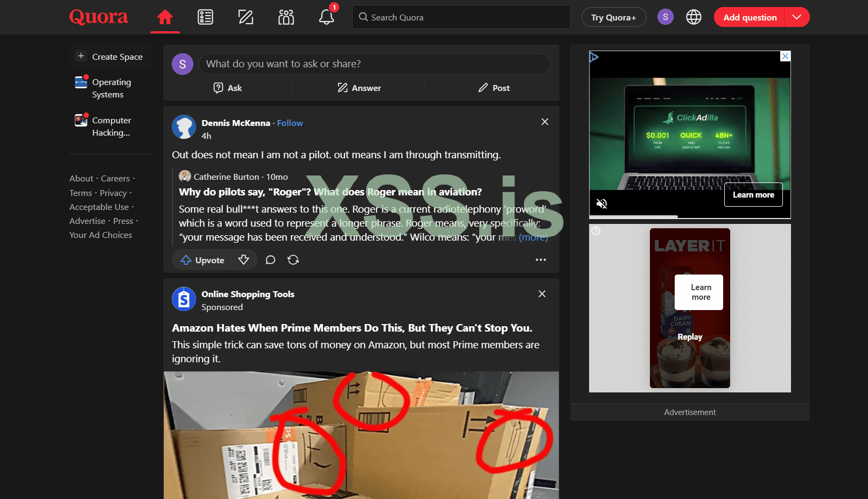Click Learn more on the LAYERIT ad
This screenshot has height=499, width=868.
click(x=699, y=292)
